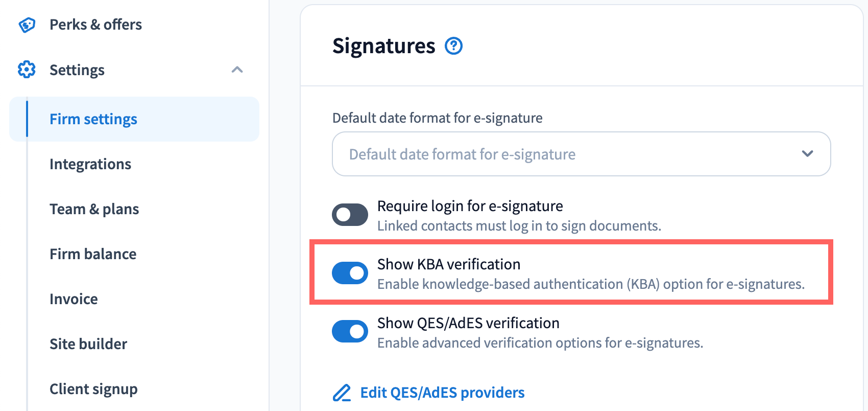
Task: Open the Site builder page
Action: (88, 344)
